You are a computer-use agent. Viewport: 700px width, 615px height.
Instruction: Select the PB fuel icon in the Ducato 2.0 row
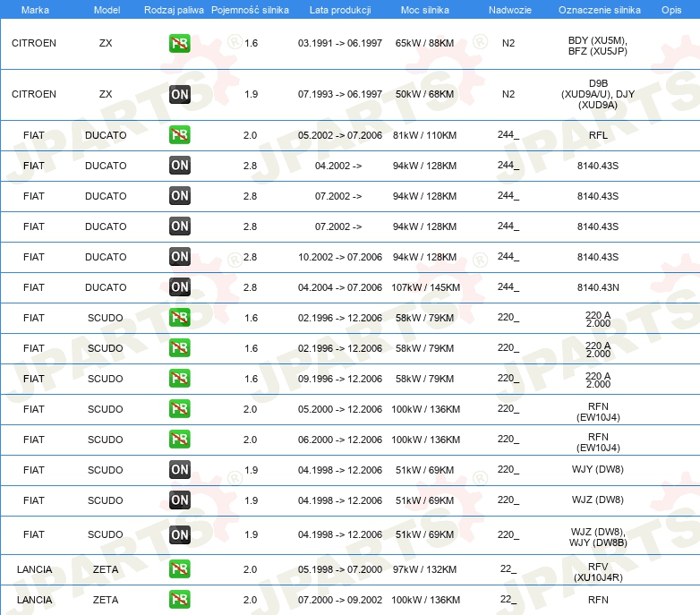point(180,135)
